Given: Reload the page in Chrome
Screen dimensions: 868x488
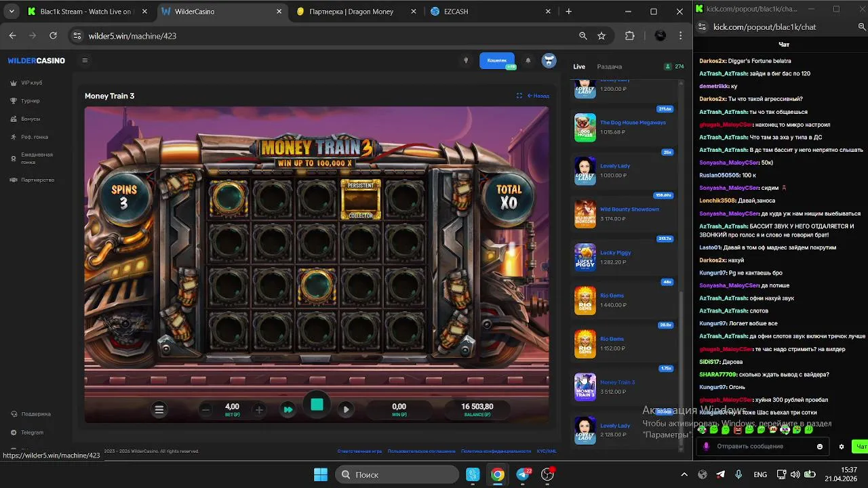Looking at the screenshot, I should click(x=53, y=36).
